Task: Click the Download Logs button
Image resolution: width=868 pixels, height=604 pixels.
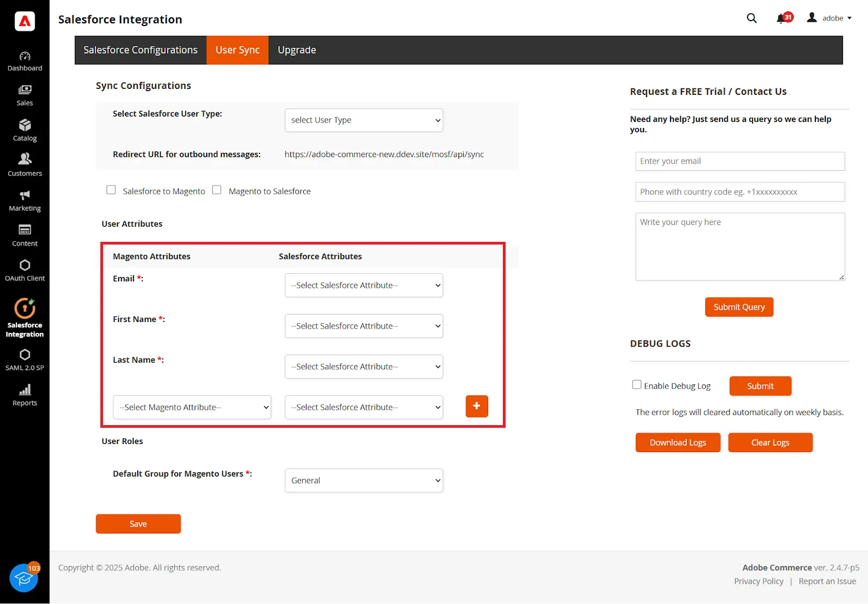Action: (x=678, y=442)
